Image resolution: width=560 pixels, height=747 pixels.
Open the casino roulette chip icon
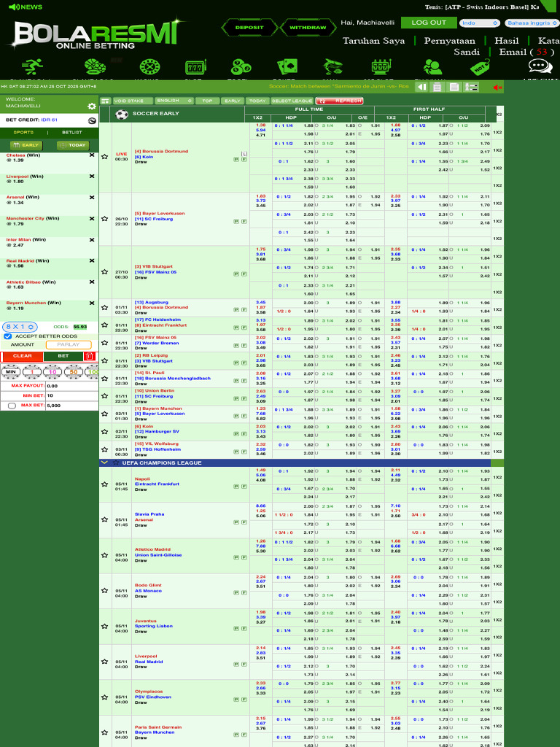pyautogui.click(x=149, y=67)
